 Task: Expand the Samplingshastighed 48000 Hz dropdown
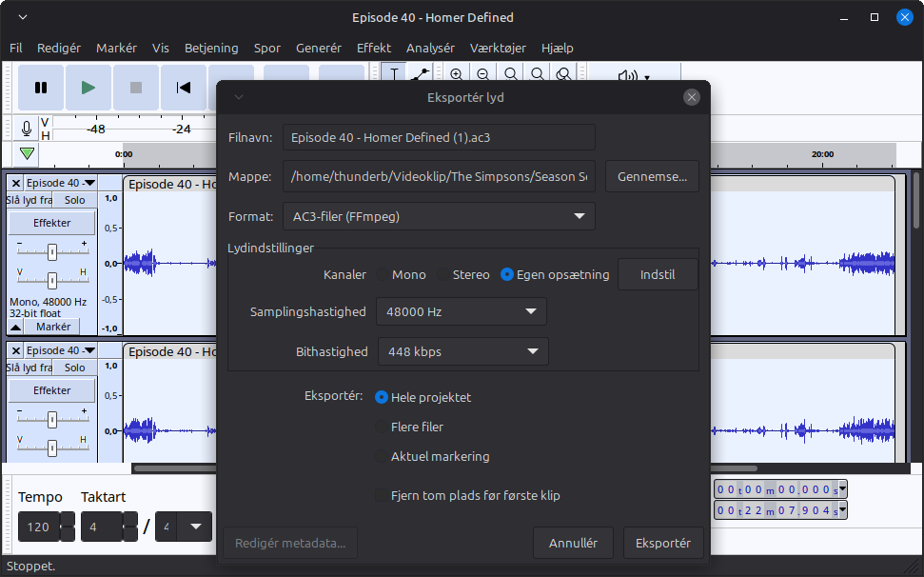pos(461,311)
